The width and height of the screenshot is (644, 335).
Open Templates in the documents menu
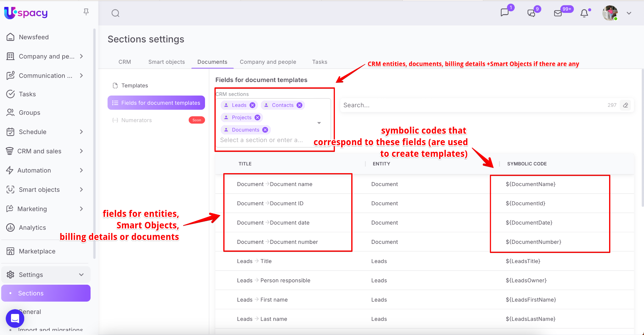pos(134,85)
